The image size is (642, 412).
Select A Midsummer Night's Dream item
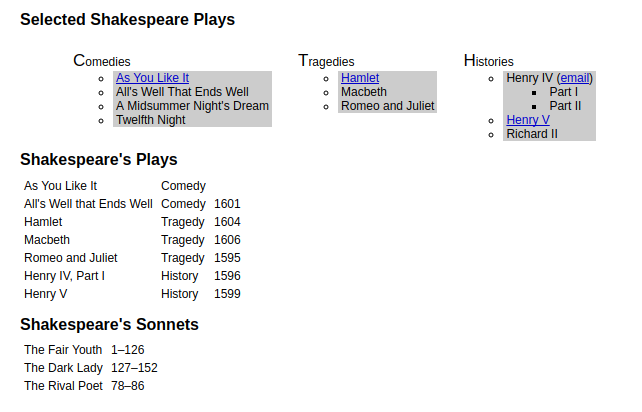[192, 106]
